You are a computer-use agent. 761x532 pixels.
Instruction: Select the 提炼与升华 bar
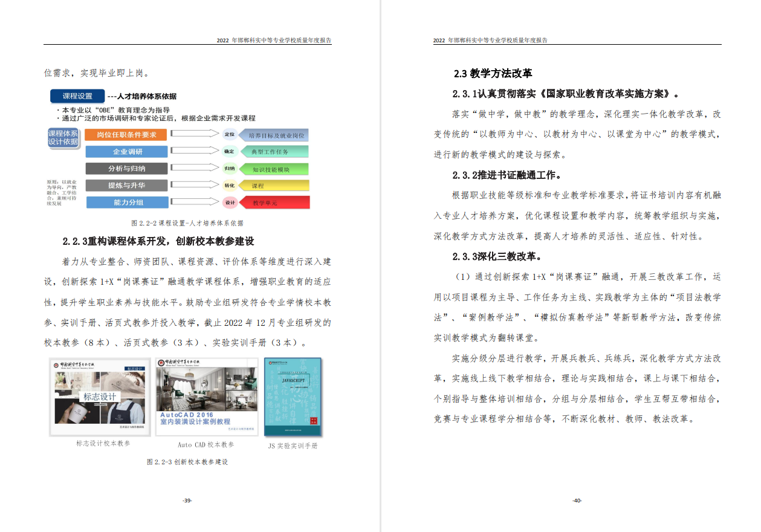tap(126, 185)
